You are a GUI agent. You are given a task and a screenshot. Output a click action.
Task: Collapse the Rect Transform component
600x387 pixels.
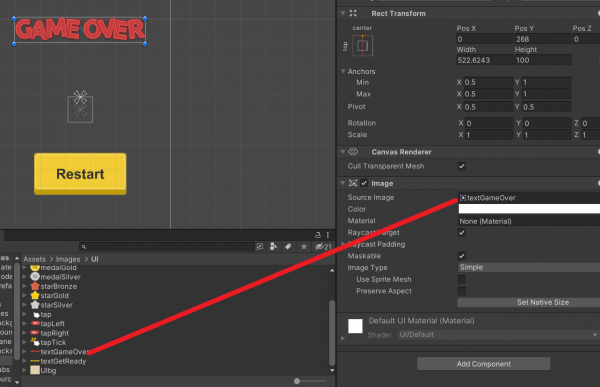(343, 13)
